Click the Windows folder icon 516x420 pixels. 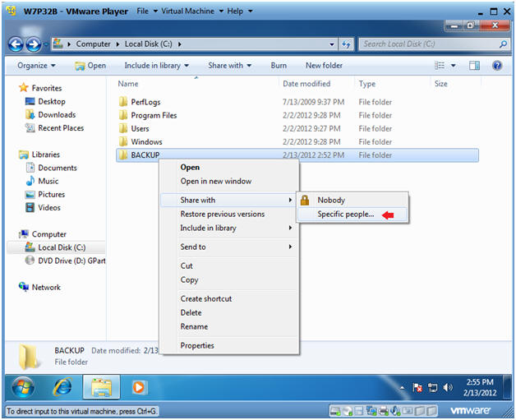(x=123, y=141)
